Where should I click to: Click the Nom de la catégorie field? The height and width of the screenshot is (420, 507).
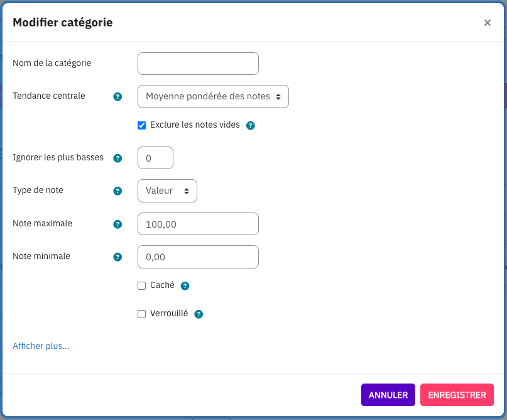click(198, 64)
